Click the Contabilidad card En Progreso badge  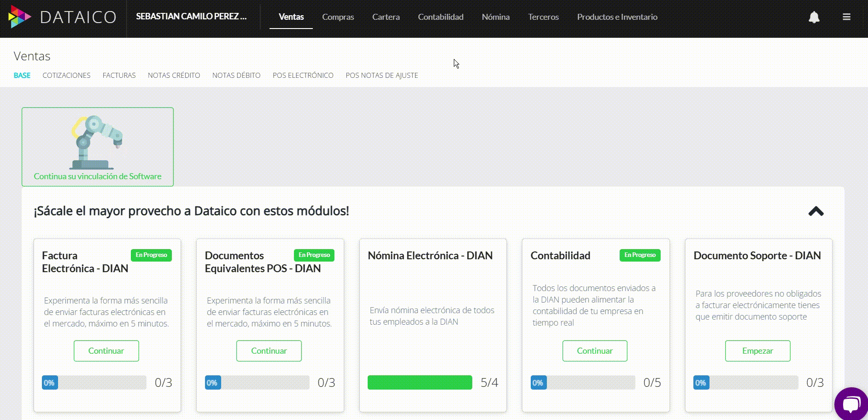[x=640, y=255]
